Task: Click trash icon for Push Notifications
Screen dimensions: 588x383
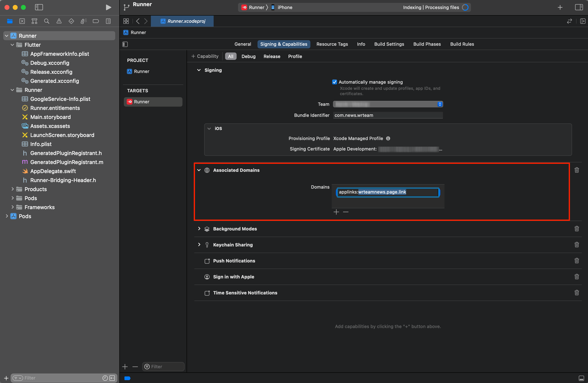Action: [576, 261]
